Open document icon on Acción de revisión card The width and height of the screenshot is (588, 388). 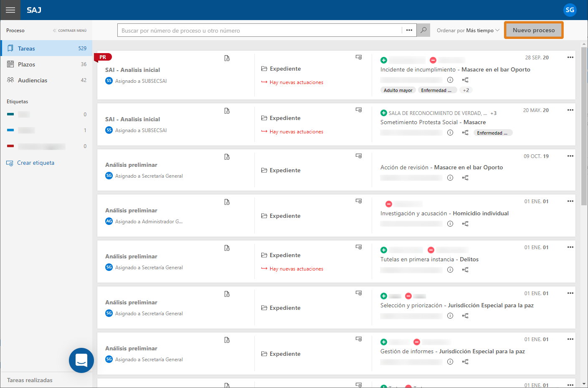pos(227,157)
